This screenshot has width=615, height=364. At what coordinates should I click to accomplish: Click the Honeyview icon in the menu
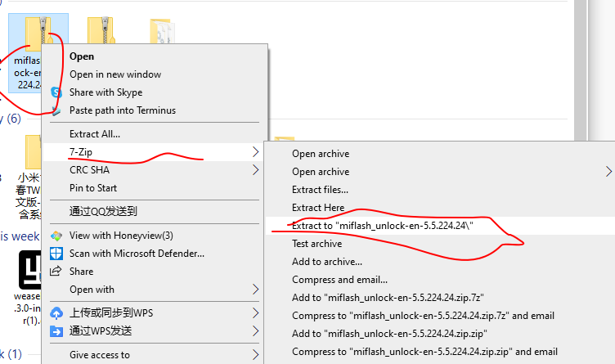(x=57, y=236)
